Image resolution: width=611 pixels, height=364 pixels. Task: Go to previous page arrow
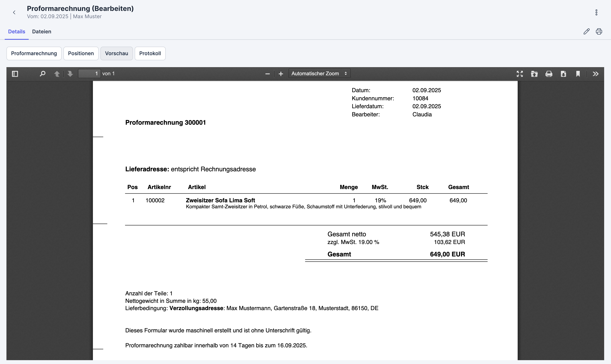pos(57,74)
